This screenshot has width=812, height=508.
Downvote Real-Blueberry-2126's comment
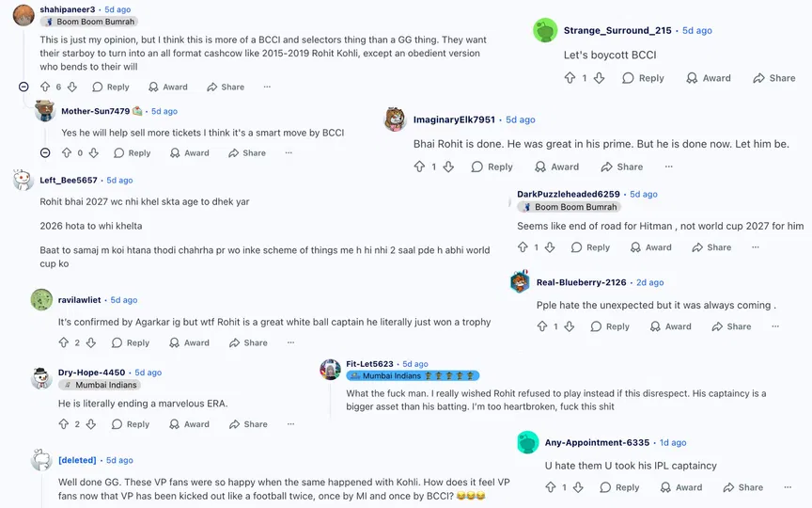(570, 326)
